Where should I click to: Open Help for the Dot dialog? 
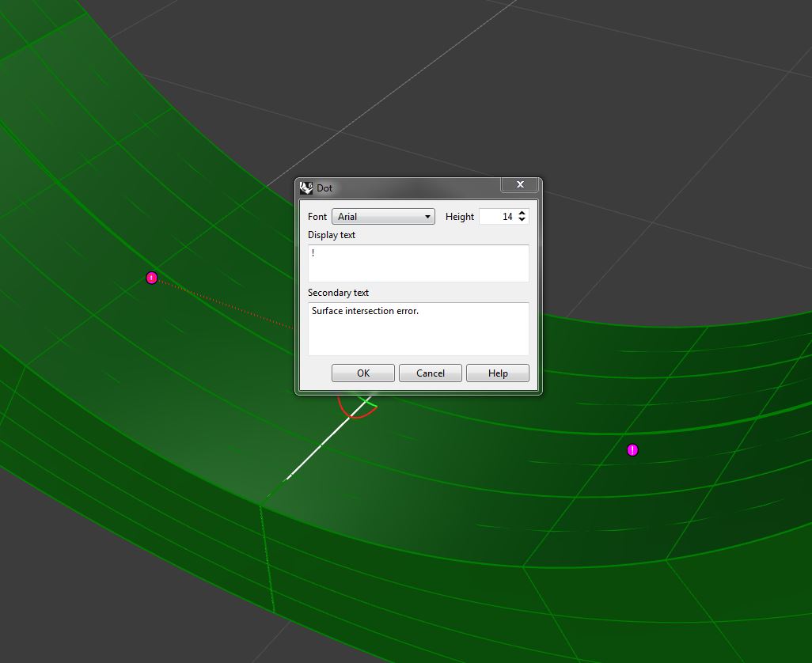[498, 373]
